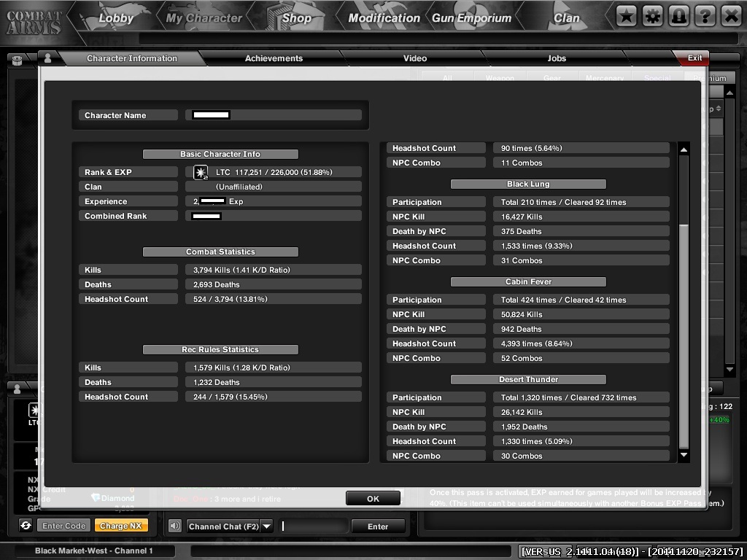Open favorites star icon in top bar
The height and width of the screenshot is (560, 747).
click(x=627, y=17)
